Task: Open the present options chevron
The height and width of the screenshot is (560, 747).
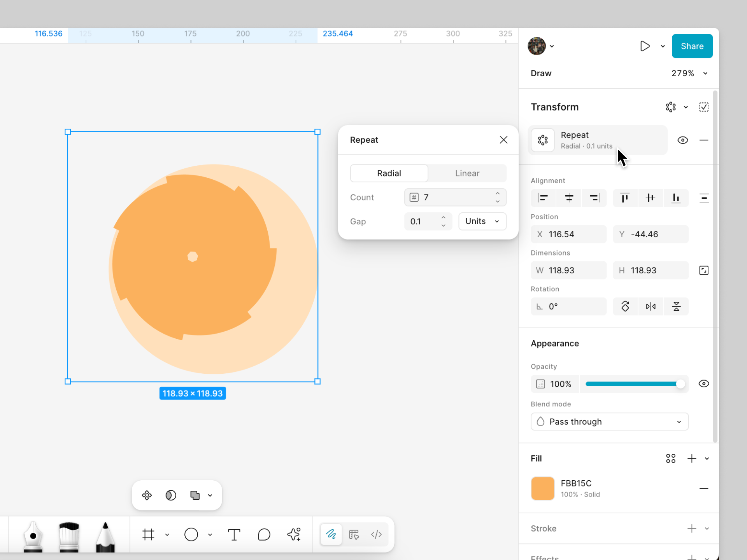Action: tap(663, 46)
